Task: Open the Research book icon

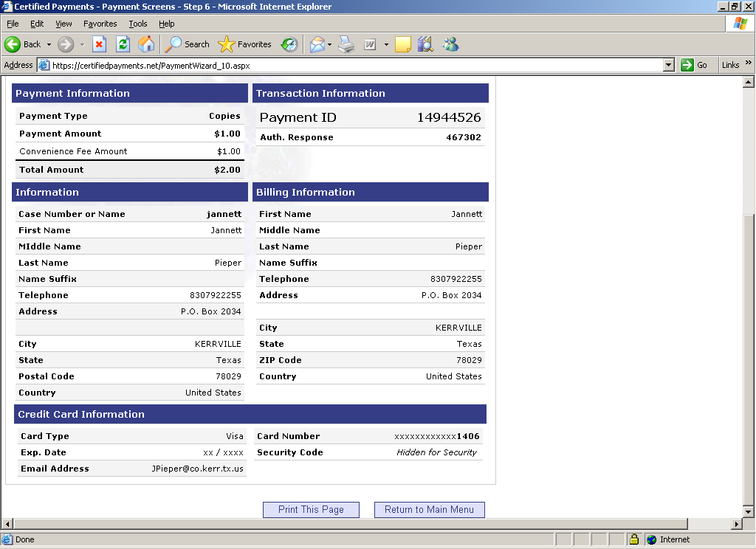Action: (425, 44)
